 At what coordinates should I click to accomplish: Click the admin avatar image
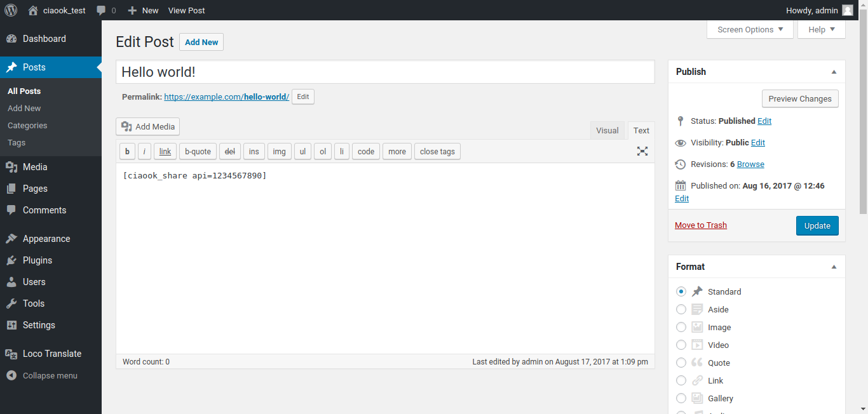pos(848,10)
